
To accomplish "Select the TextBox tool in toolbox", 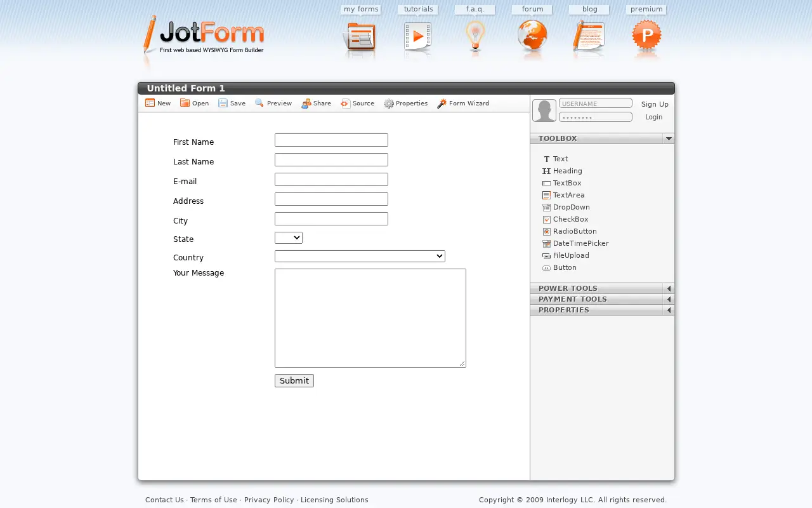I will tap(562, 183).
